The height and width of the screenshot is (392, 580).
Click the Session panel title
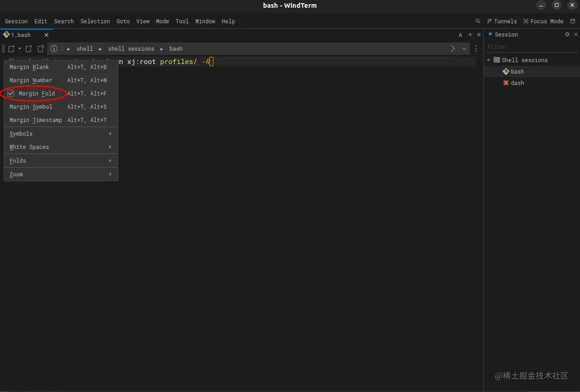506,34
